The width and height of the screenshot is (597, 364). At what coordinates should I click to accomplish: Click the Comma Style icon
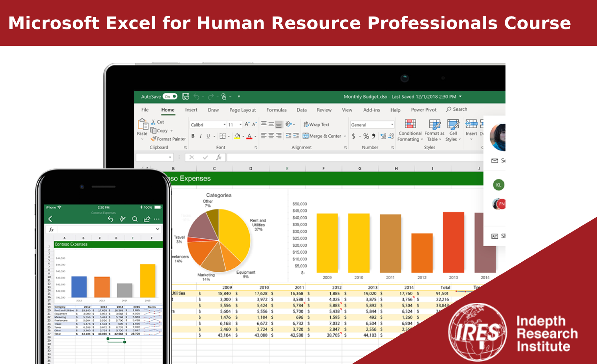373,136
